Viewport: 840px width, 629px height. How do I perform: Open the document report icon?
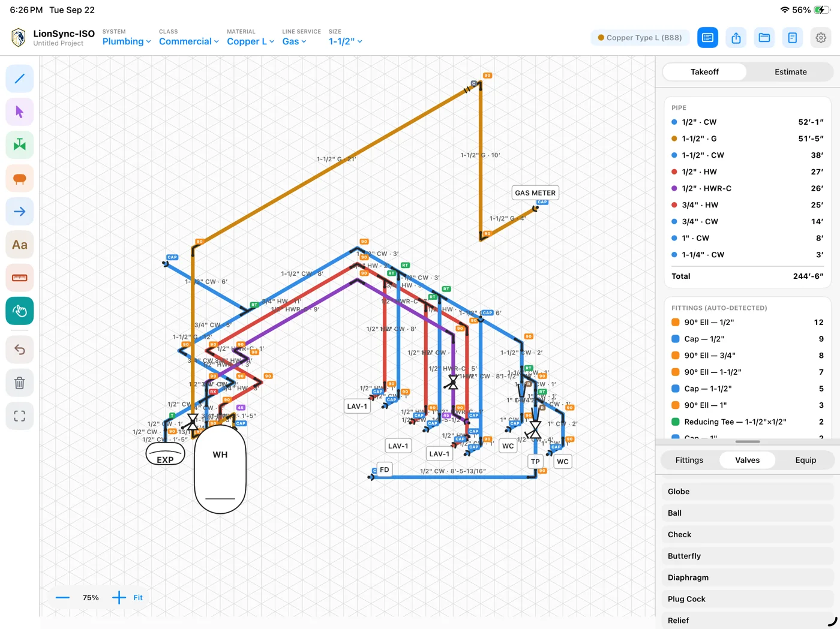[x=793, y=38]
